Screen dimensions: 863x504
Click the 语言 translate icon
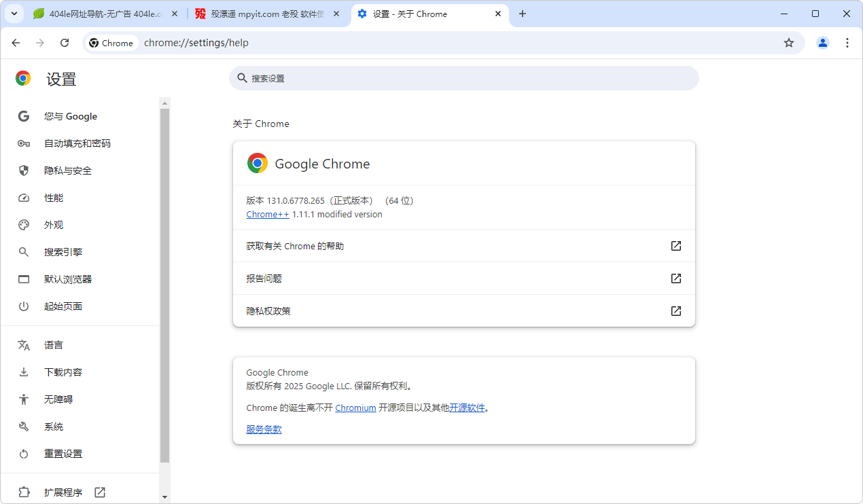point(24,345)
